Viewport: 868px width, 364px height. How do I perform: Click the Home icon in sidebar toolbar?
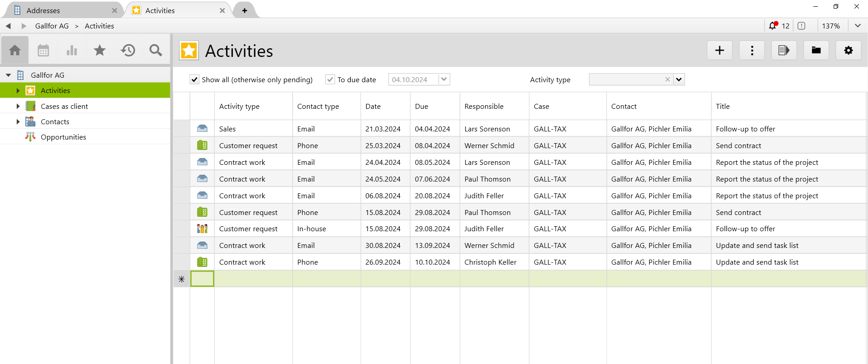pyautogui.click(x=15, y=50)
